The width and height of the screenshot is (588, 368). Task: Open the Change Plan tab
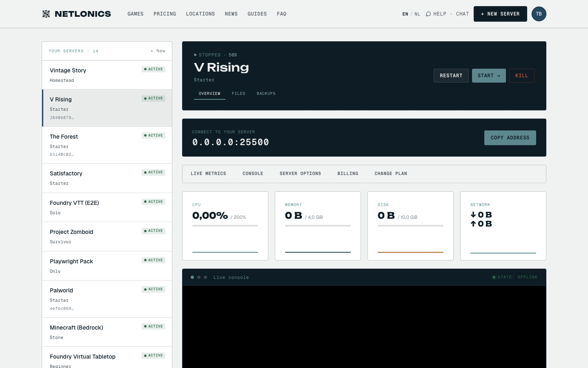point(391,174)
